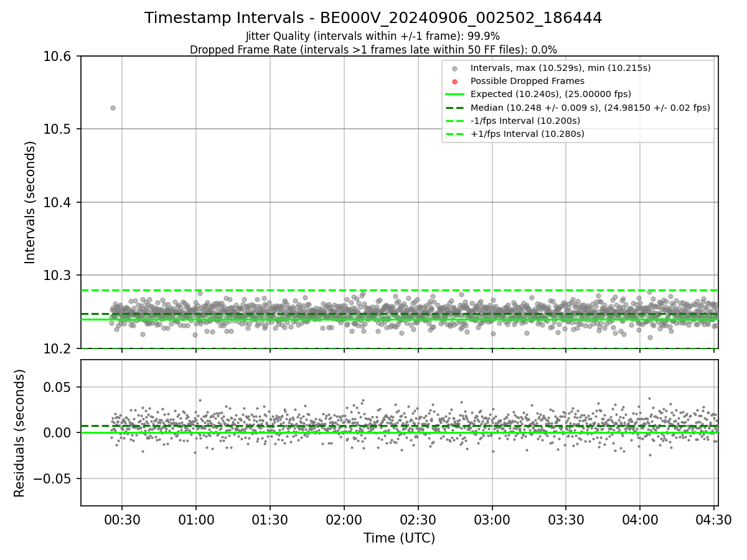Click the outlier data point near 10.53 seconds
This screenshot has width=747, height=560.
pyautogui.click(x=113, y=108)
